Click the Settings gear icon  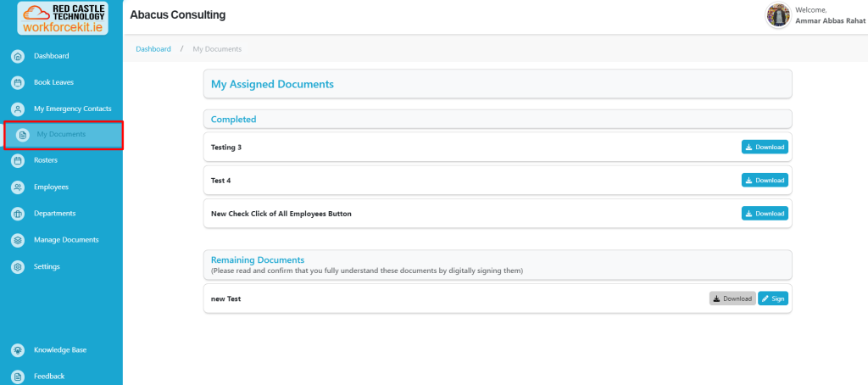(17, 267)
